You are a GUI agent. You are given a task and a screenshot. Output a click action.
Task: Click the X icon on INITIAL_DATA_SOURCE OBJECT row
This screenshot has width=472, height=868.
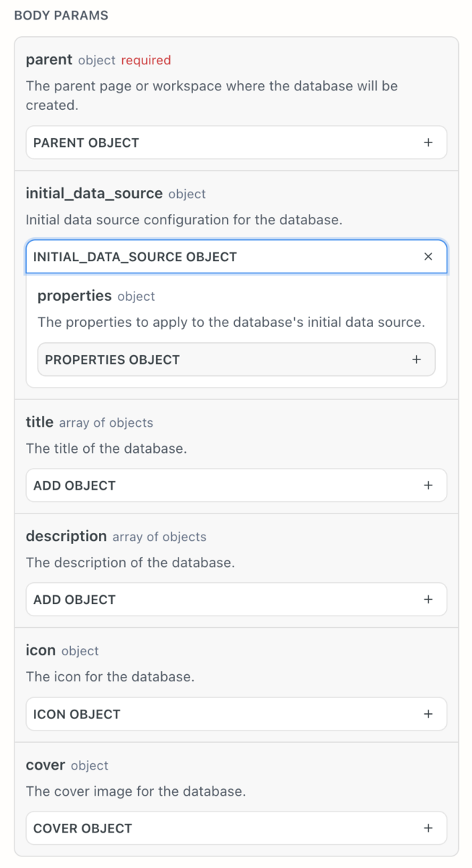point(428,257)
